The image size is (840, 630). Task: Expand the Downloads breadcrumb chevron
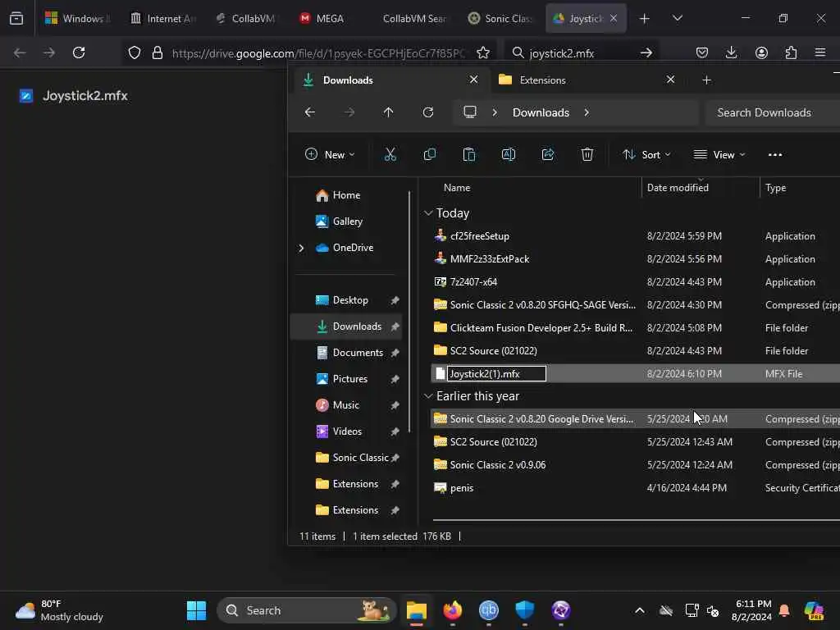(x=587, y=112)
